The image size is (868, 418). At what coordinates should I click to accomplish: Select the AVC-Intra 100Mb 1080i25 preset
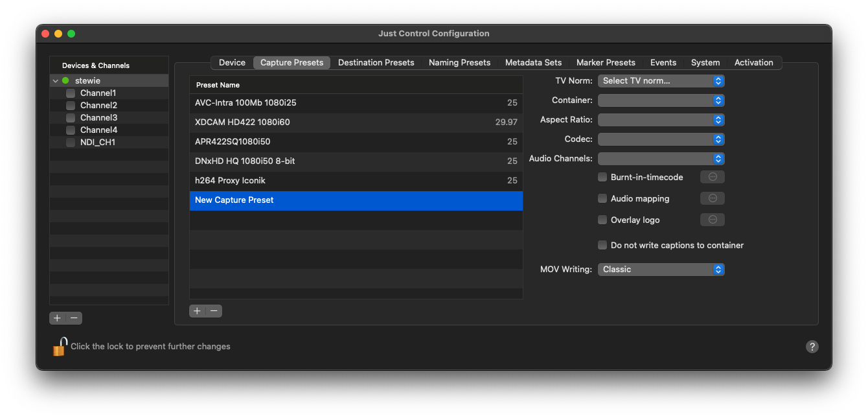point(356,103)
